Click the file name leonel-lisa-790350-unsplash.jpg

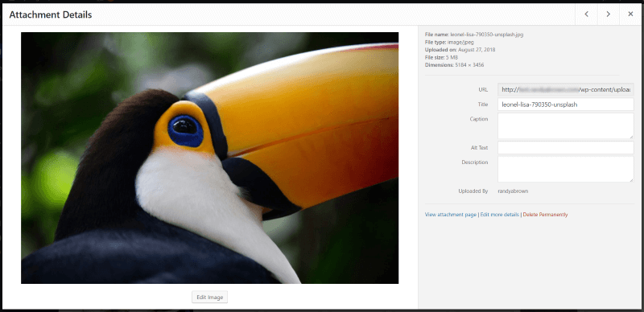click(487, 35)
